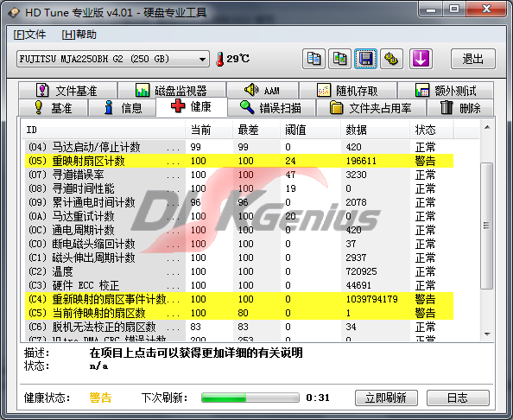The height and width of the screenshot is (420, 513).
Task: Select the (C2) 温度 row
Action: pos(239,271)
